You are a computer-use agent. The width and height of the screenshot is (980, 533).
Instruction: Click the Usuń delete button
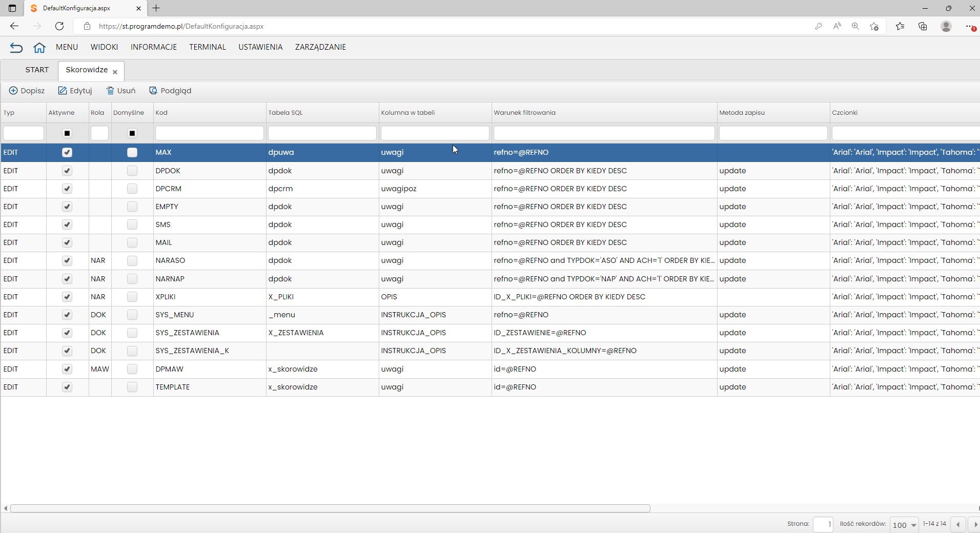click(121, 91)
